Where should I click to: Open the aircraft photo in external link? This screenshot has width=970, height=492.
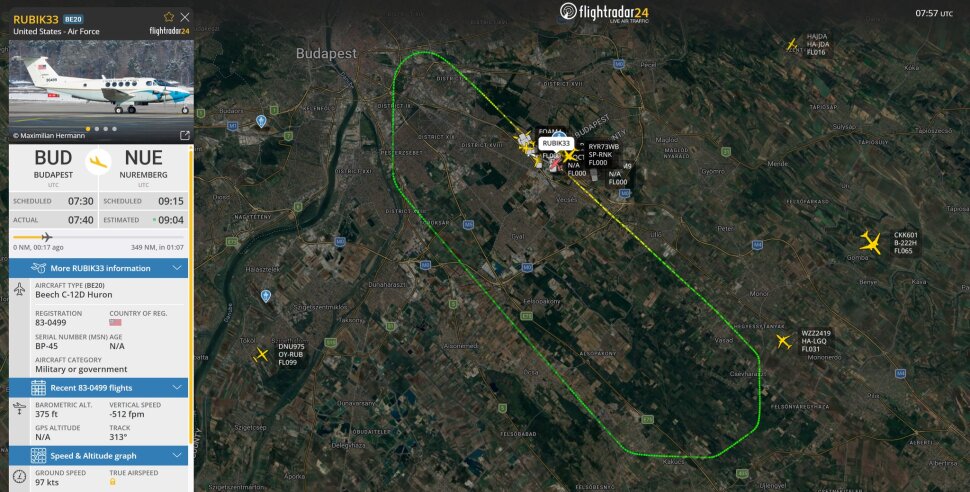pos(184,135)
